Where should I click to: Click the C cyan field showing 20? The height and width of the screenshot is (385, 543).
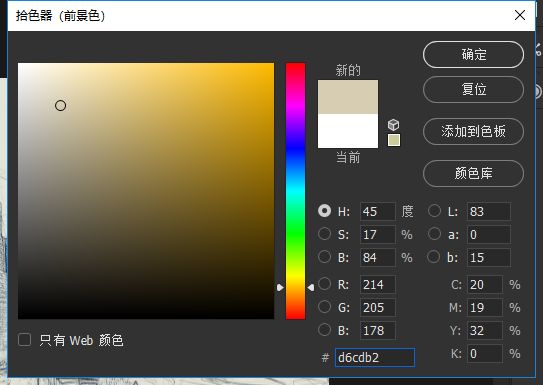tap(485, 285)
